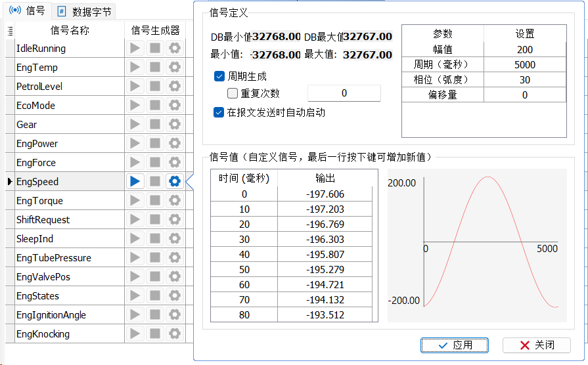
Task: Stop the ShiftRequest signal generator
Action: click(x=155, y=220)
